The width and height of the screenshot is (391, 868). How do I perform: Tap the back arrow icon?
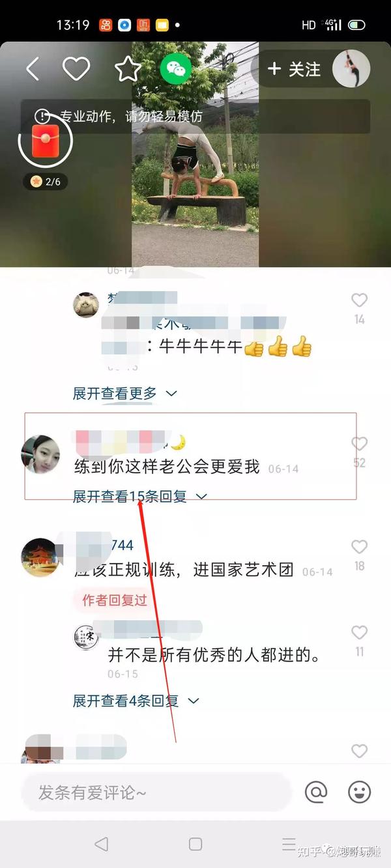(32, 68)
